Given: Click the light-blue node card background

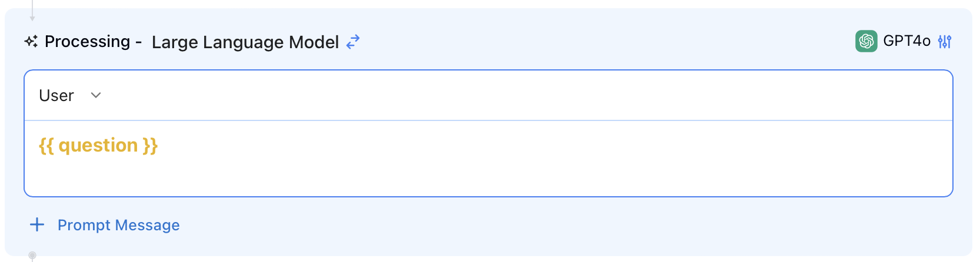Looking at the screenshot, I should 529,226.
